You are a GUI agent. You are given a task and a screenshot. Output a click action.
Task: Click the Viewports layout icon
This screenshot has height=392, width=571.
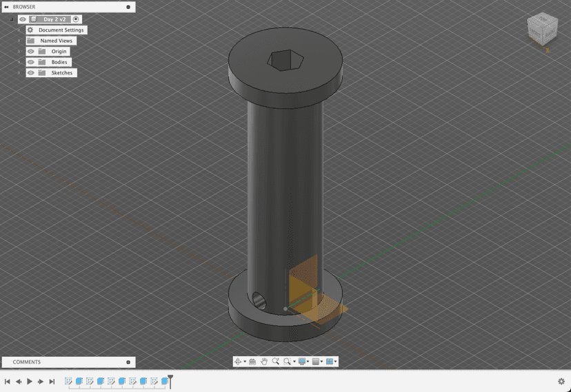(330, 362)
